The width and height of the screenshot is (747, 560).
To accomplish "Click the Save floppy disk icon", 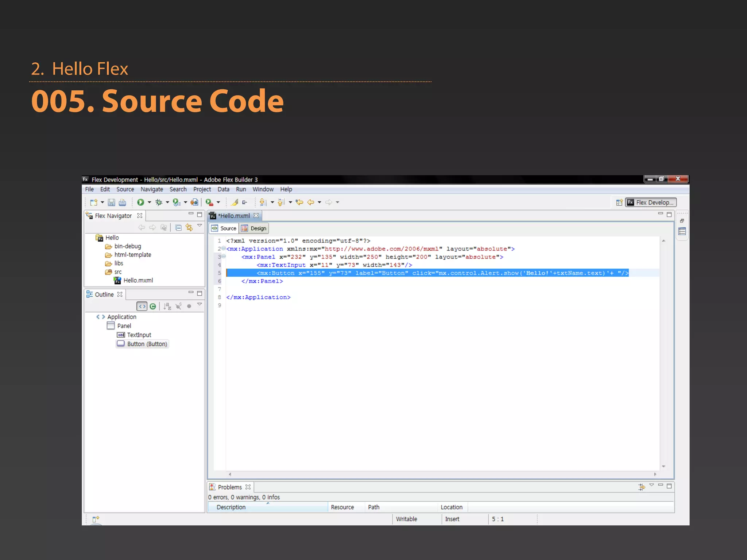I will pos(112,202).
